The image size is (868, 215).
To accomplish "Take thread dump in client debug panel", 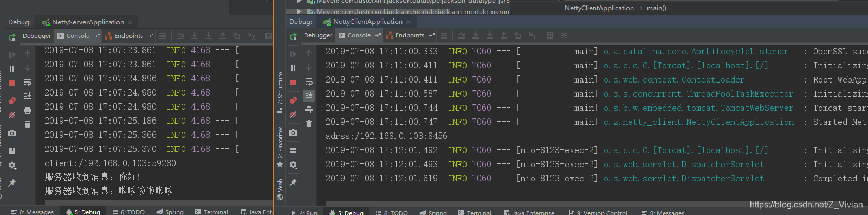I will pyautogui.click(x=293, y=132).
